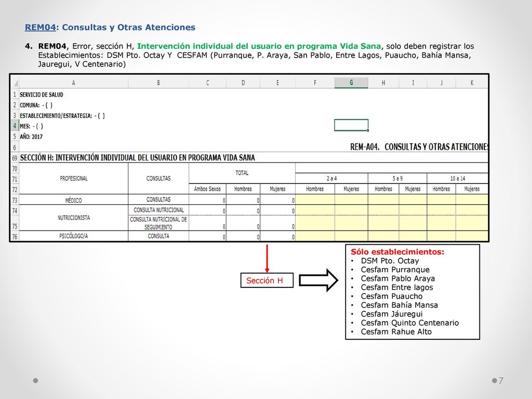
Task: Click the green 'Intervención individual del usuario' text
Action: (259, 46)
